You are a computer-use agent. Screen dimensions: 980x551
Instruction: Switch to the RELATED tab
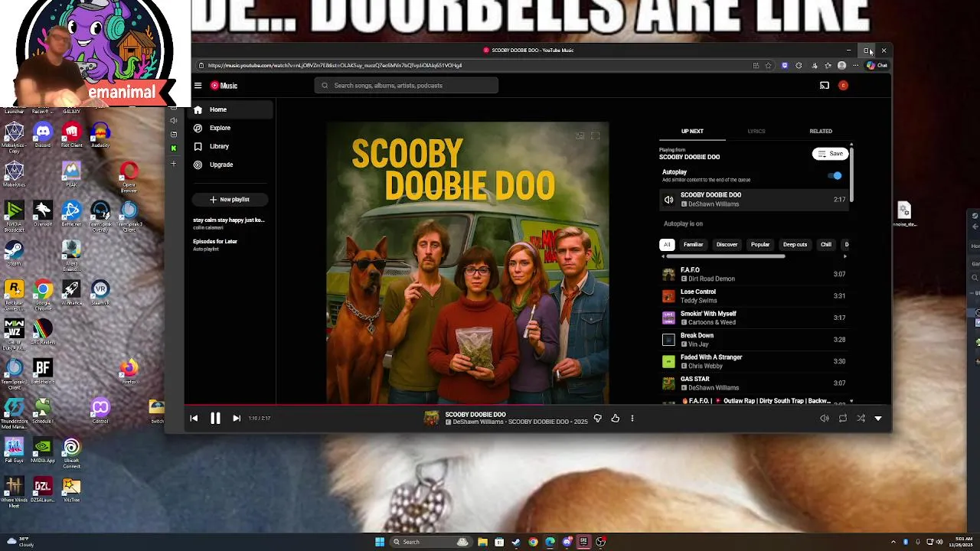pyautogui.click(x=821, y=131)
